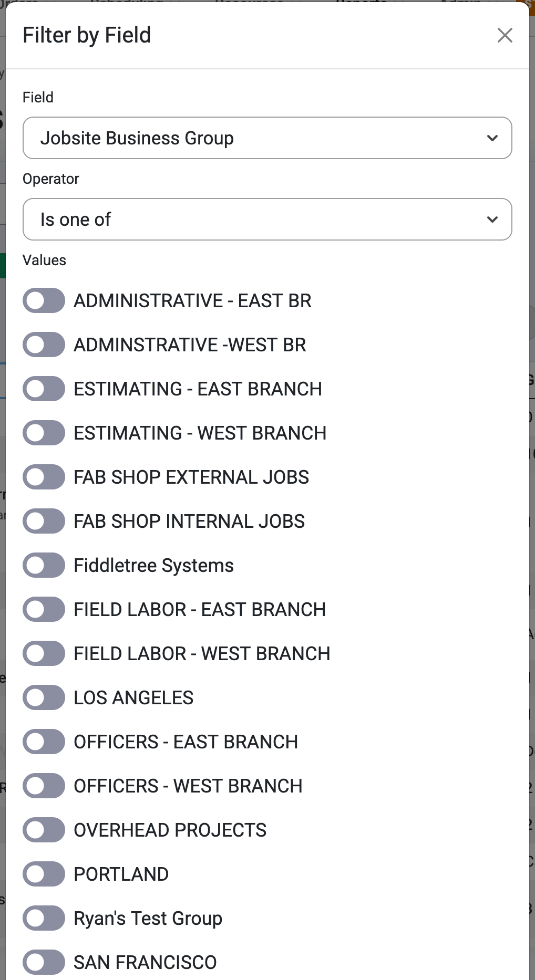Click the Fiddletree Systems label text
The height and width of the screenshot is (980, 535).
click(153, 566)
